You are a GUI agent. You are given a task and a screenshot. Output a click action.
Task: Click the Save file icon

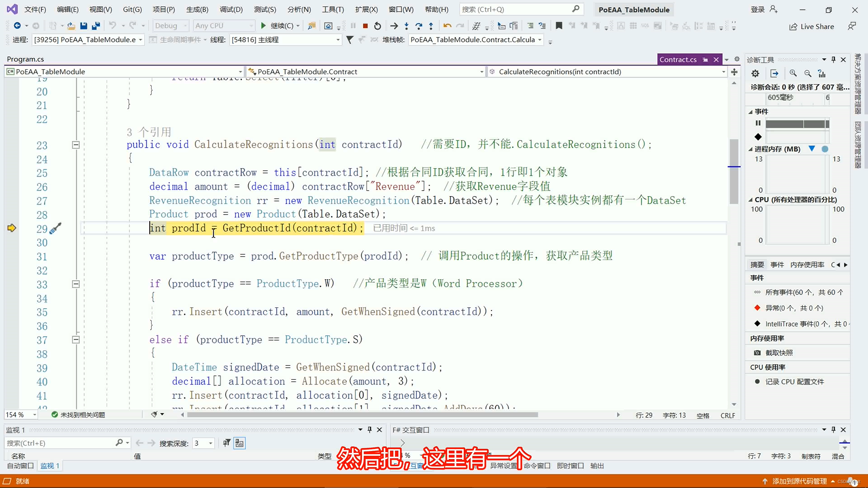point(84,26)
